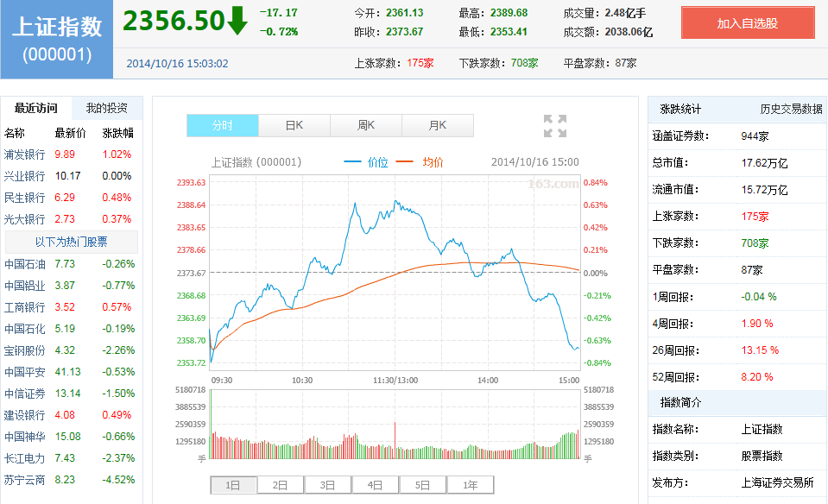828x504 pixels.
Task: Switch chart to 周K tab
Action: 366,125
